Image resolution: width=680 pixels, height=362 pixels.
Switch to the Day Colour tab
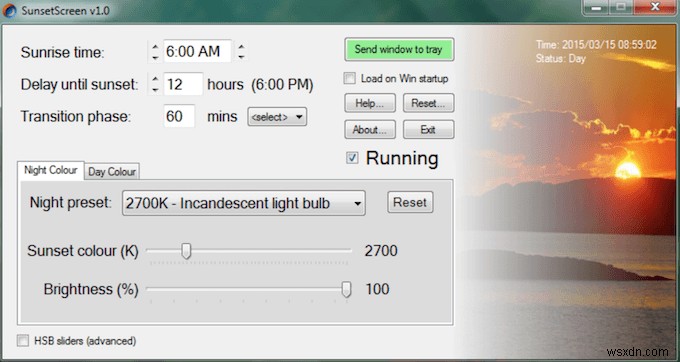[x=112, y=172]
